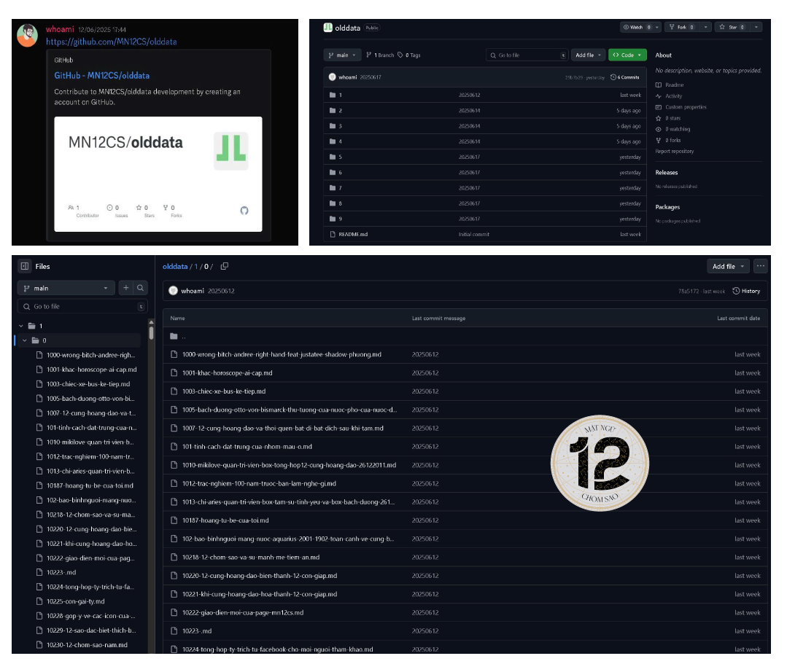Viewport: 787px width, 672px height.
Task: Click the file tree vertical scrollbar
Action: point(151,332)
